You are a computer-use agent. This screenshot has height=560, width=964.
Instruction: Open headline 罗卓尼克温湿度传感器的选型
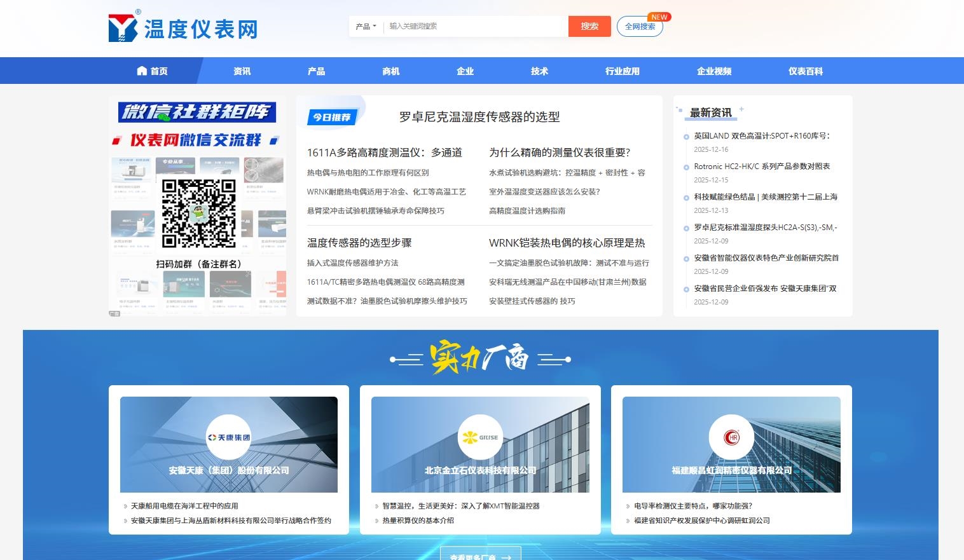click(x=479, y=117)
